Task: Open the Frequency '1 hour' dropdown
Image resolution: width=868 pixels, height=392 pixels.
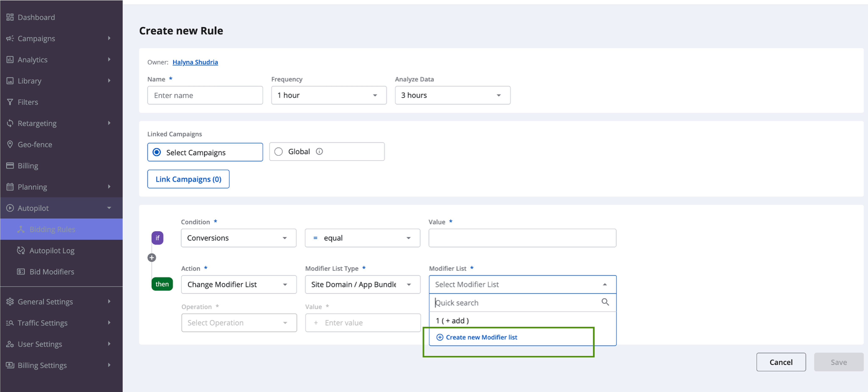Action: (329, 95)
